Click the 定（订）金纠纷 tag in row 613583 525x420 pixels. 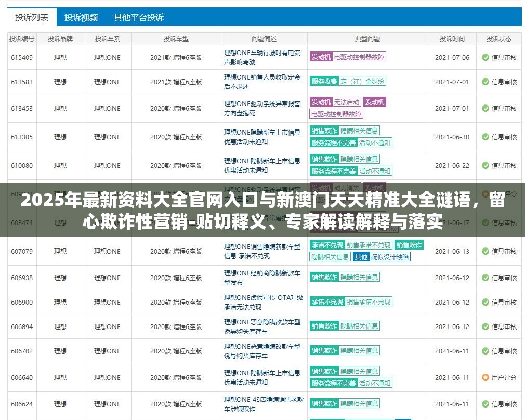click(x=362, y=81)
